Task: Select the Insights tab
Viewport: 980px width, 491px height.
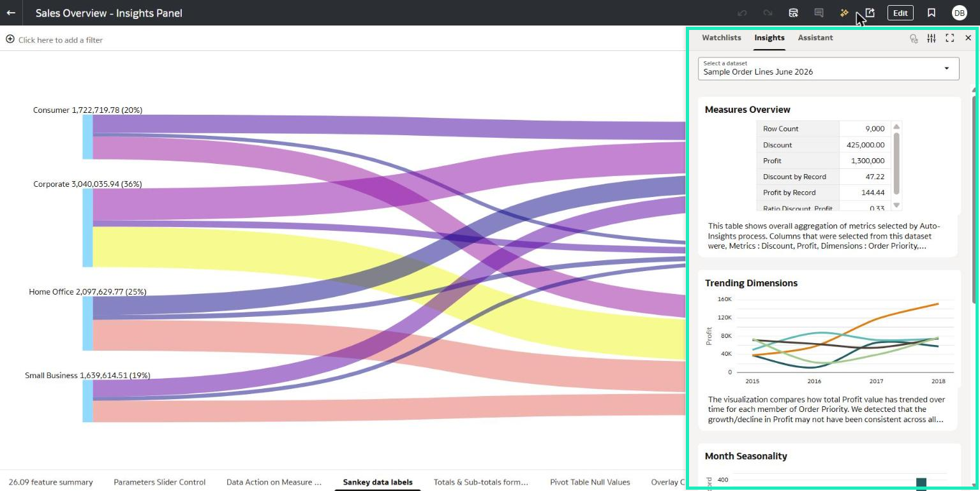Action: (769, 38)
